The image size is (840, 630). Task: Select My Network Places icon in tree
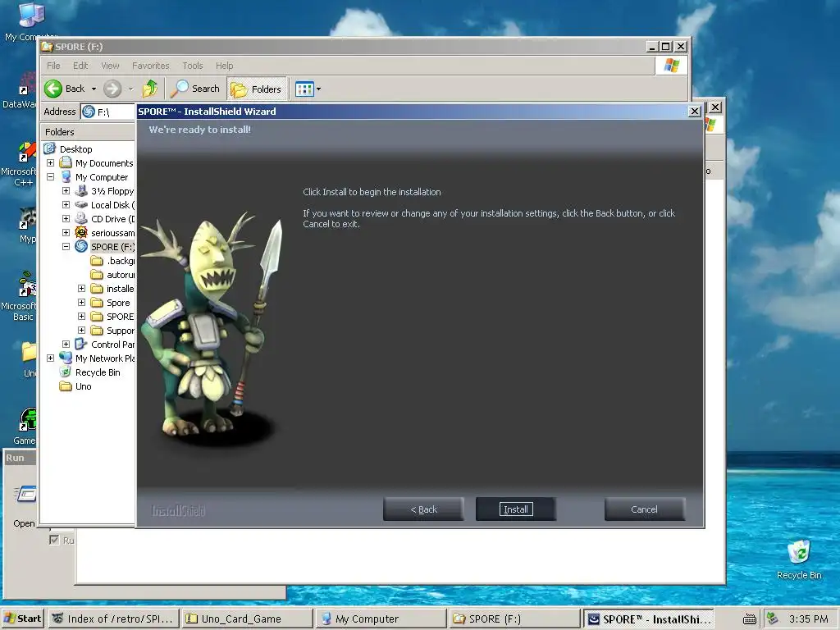66,358
